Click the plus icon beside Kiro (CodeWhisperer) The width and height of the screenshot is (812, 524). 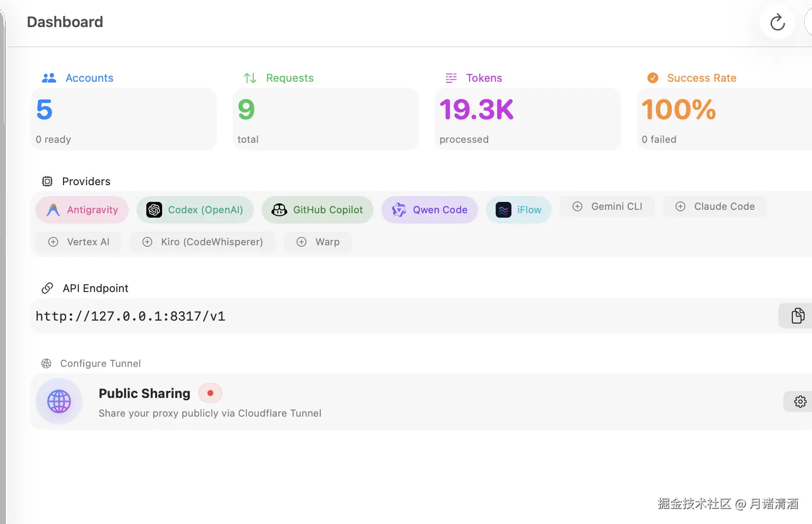coord(147,242)
